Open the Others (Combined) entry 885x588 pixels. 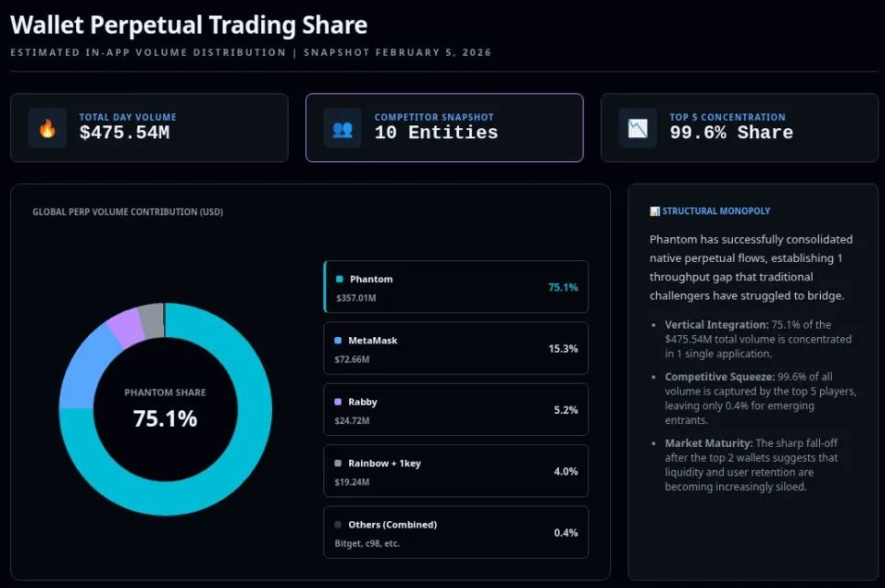click(x=455, y=532)
